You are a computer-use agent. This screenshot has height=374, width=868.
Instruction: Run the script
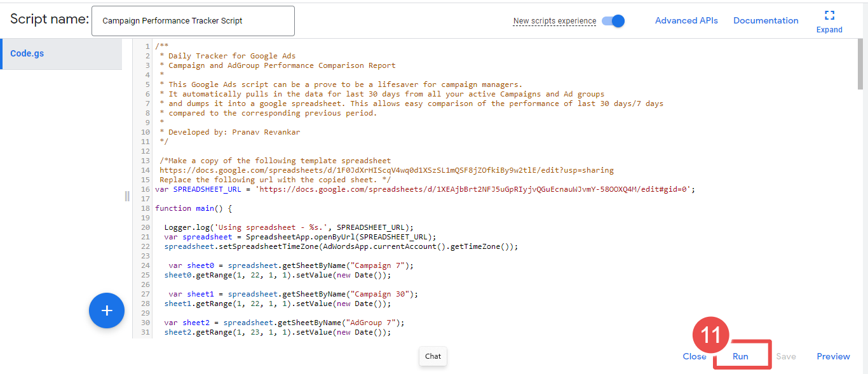coord(740,356)
